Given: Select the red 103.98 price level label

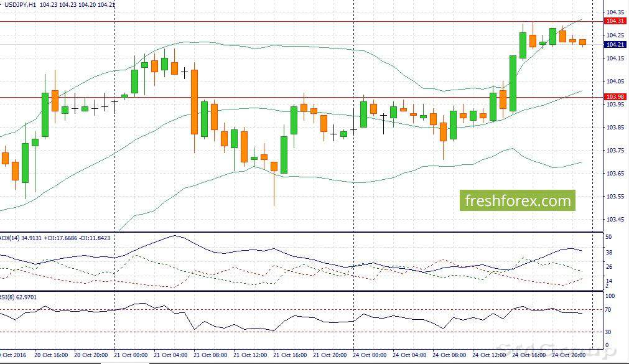Looking at the screenshot, I should coord(615,96).
